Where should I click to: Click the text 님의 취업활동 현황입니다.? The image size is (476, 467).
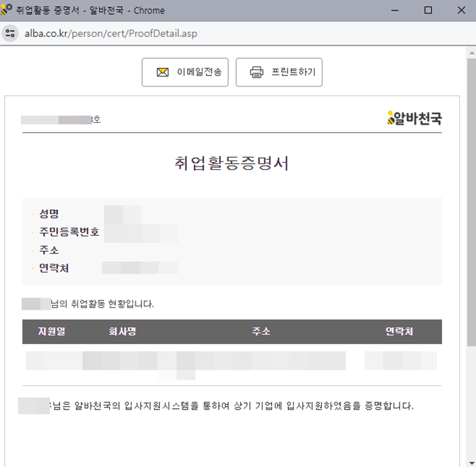click(102, 304)
